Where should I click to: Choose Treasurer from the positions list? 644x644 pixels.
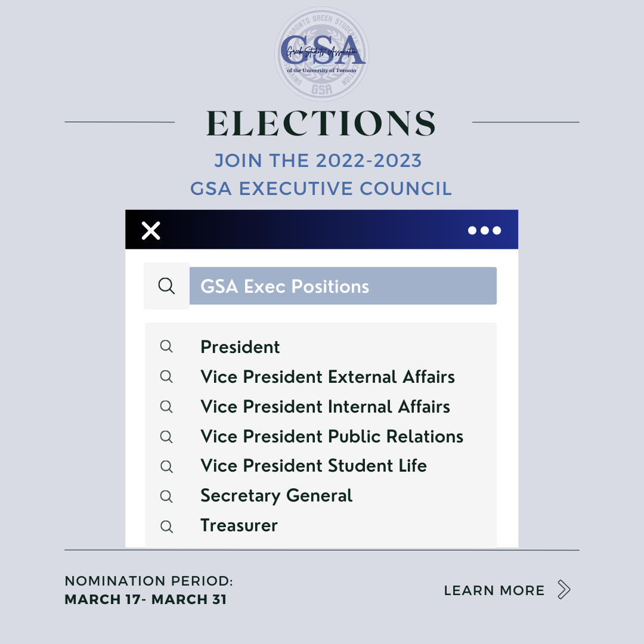(239, 525)
